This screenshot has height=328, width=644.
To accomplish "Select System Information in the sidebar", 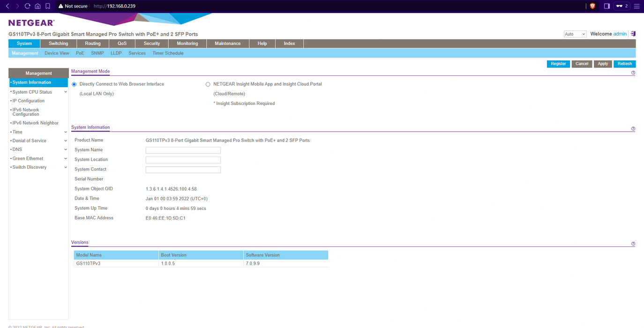I will point(38,82).
